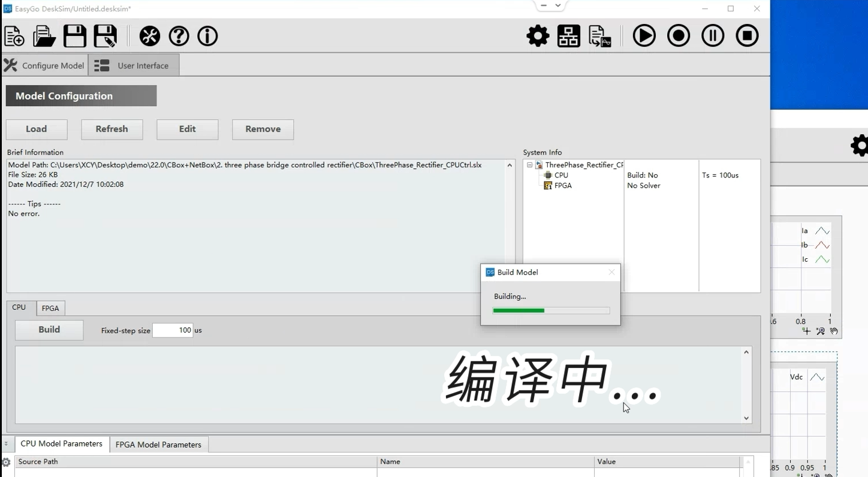Click the Value column scroll-up arrow
This screenshot has width=868, height=477.
[748, 462]
